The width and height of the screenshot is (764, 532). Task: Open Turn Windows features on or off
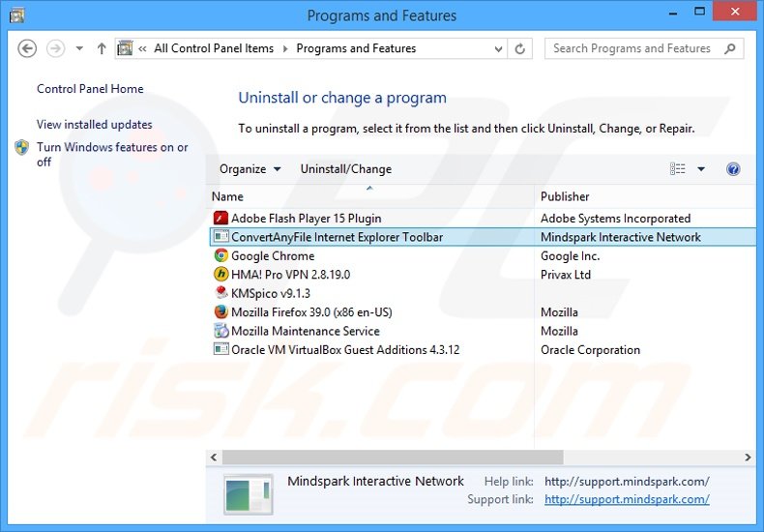(112, 154)
